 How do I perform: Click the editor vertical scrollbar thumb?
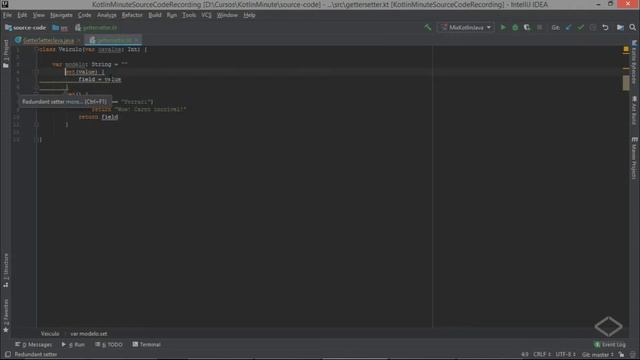click(626, 82)
